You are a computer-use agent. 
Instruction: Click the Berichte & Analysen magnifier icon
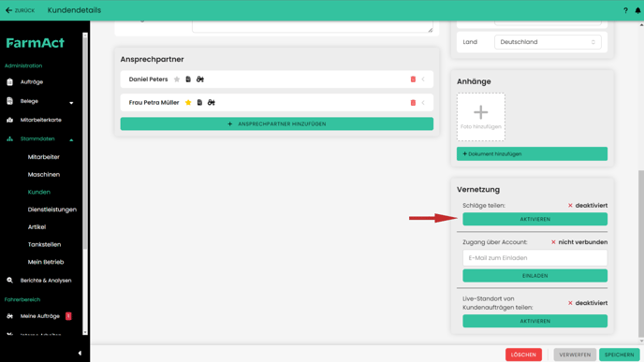[x=10, y=281]
